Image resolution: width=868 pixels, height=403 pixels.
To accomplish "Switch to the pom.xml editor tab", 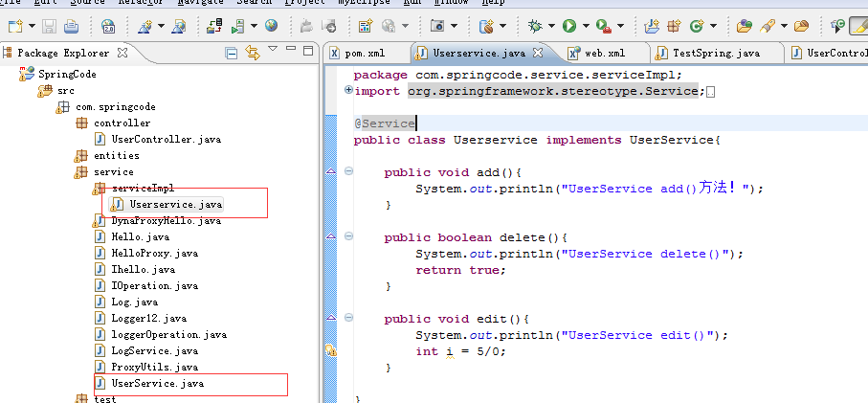I will coord(366,54).
